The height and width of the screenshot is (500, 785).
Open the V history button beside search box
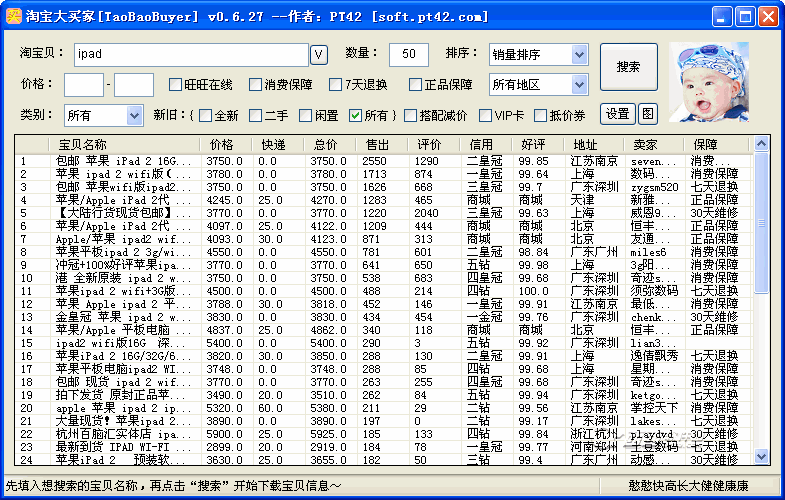coord(319,55)
